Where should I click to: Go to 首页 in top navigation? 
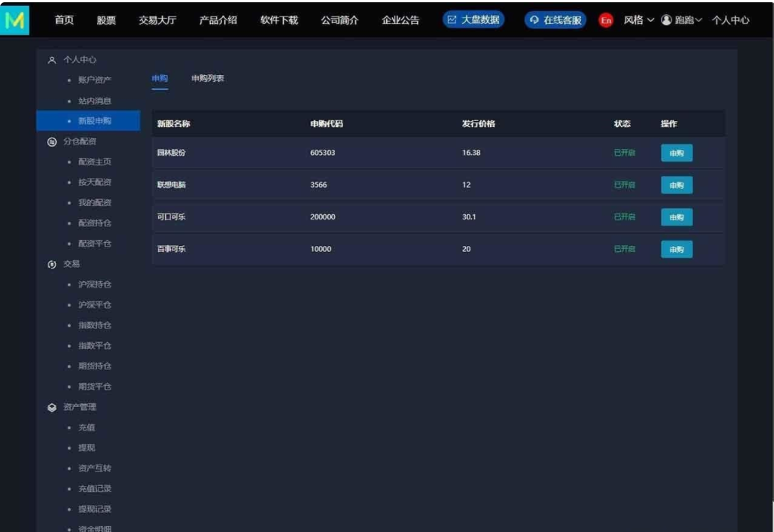[64, 20]
